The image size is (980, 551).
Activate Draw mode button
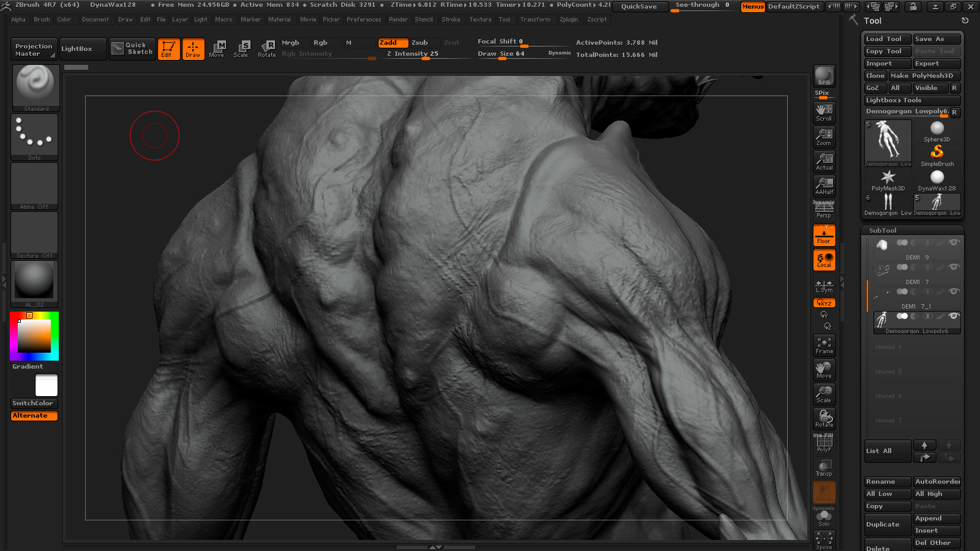(x=193, y=49)
